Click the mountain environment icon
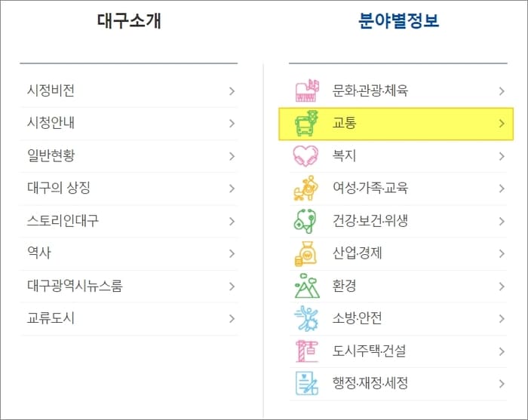Image resolution: width=528 pixels, height=420 pixels. (307, 286)
